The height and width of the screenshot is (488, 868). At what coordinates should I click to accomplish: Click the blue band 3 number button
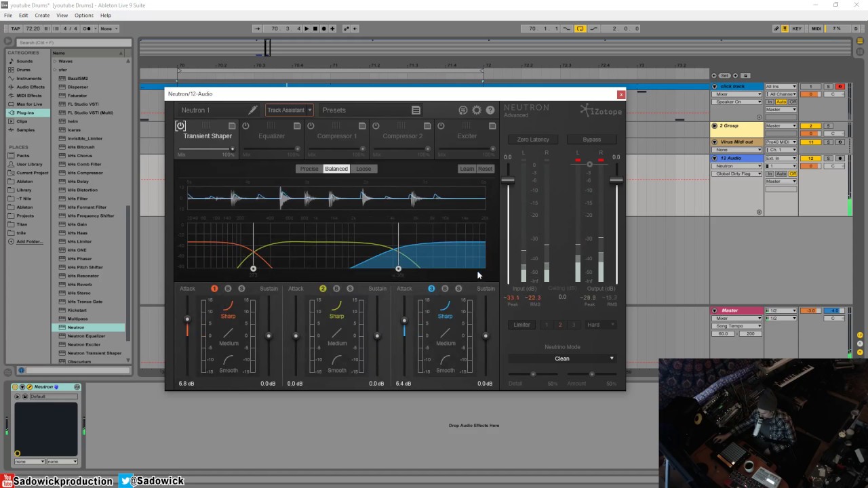[x=431, y=289]
